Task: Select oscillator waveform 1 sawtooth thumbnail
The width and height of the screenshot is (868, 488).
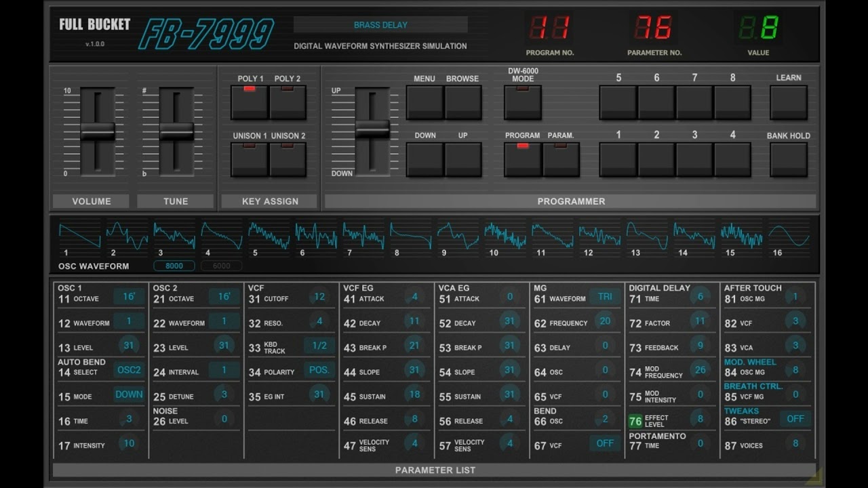Action: [x=80, y=235]
